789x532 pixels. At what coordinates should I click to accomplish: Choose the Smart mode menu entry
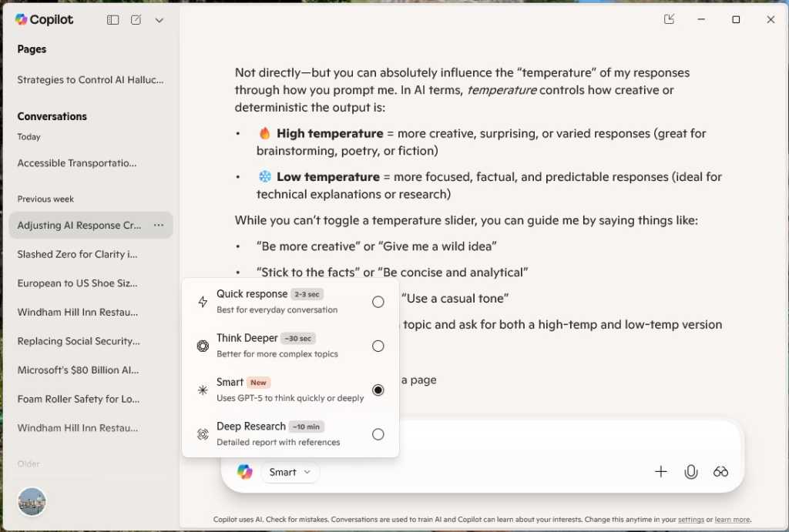point(290,390)
